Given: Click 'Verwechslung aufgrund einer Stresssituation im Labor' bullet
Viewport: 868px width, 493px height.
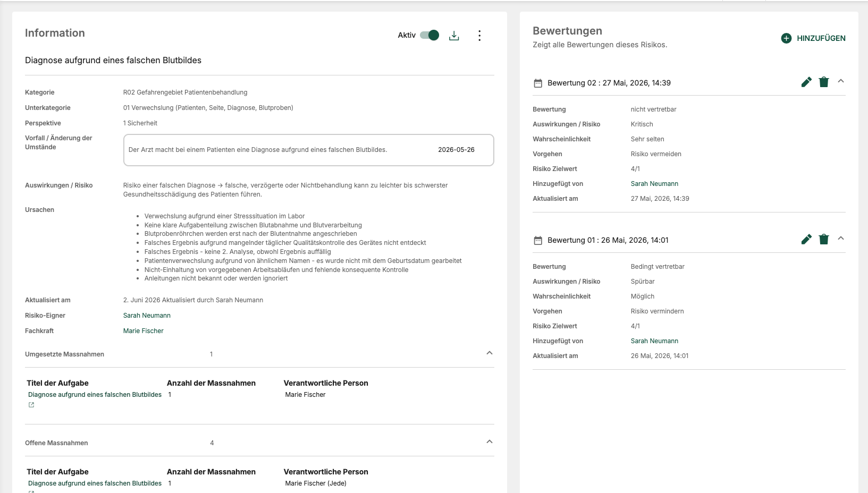Looking at the screenshot, I should click(x=224, y=216).
